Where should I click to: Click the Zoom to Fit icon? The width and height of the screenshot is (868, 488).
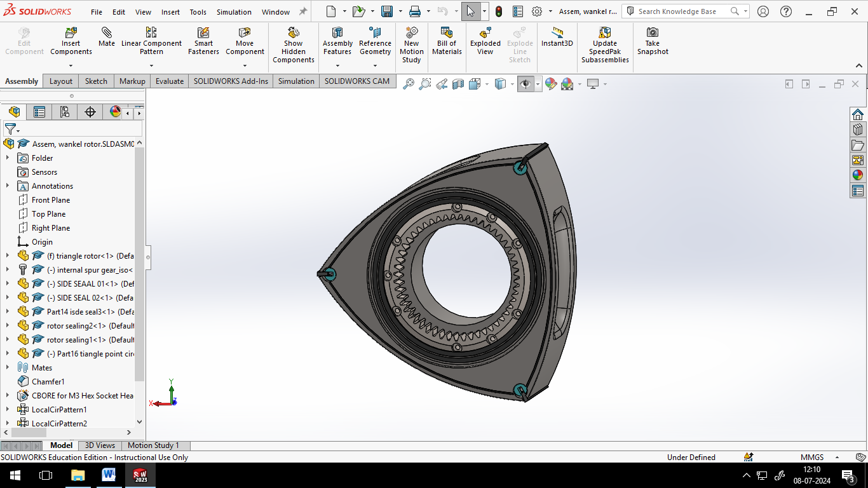(409, 84)
